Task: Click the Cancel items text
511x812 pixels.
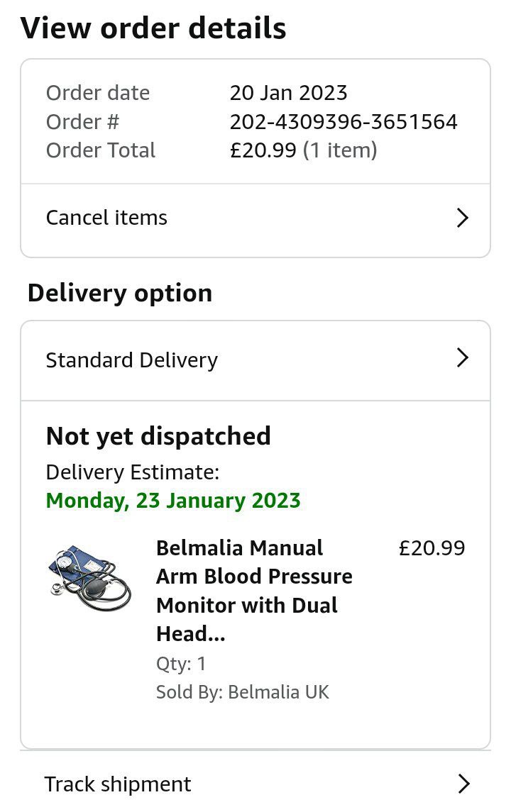Action: click(106, 218)
